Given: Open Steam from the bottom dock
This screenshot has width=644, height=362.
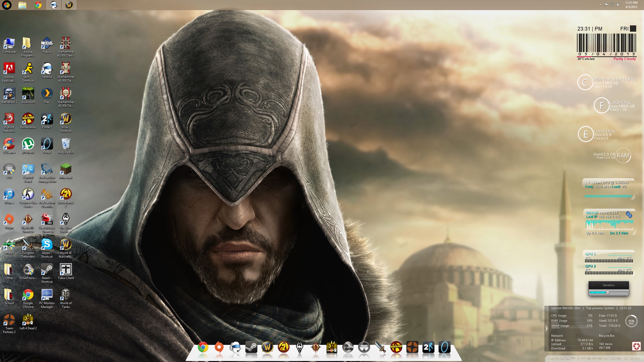Looking at the screenshot, I should [251, 347].
